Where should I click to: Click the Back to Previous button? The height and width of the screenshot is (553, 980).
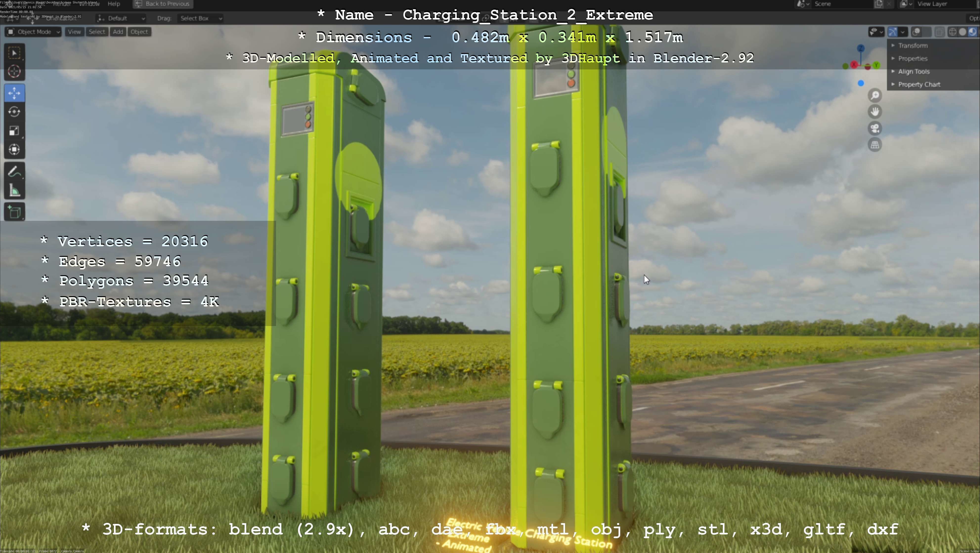pos(162,4)
